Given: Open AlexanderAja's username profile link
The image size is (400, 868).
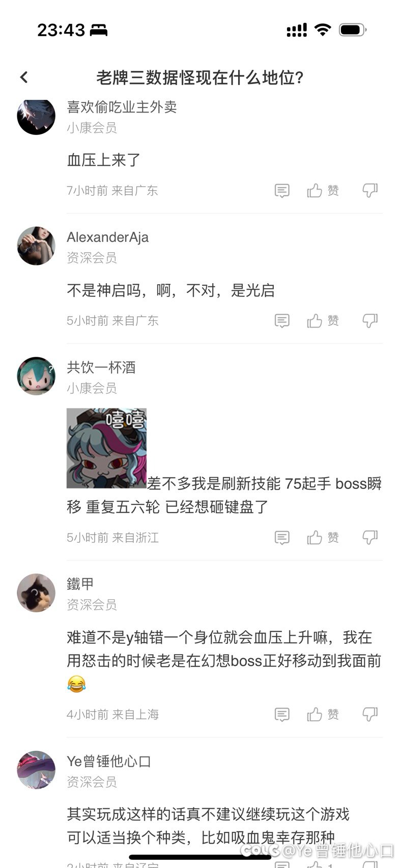Looking at the screenshot, I should pos(108,237).
